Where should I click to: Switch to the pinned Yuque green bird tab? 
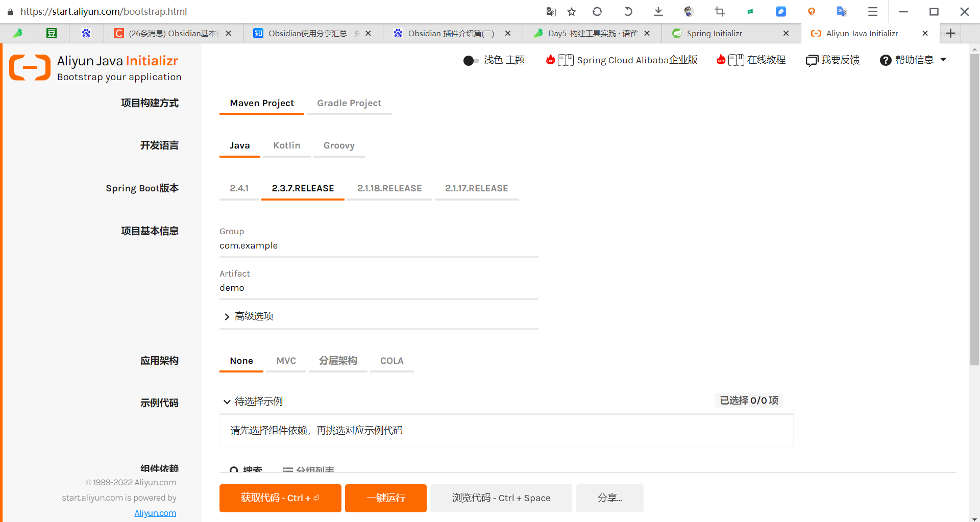[x=17, y=33]
